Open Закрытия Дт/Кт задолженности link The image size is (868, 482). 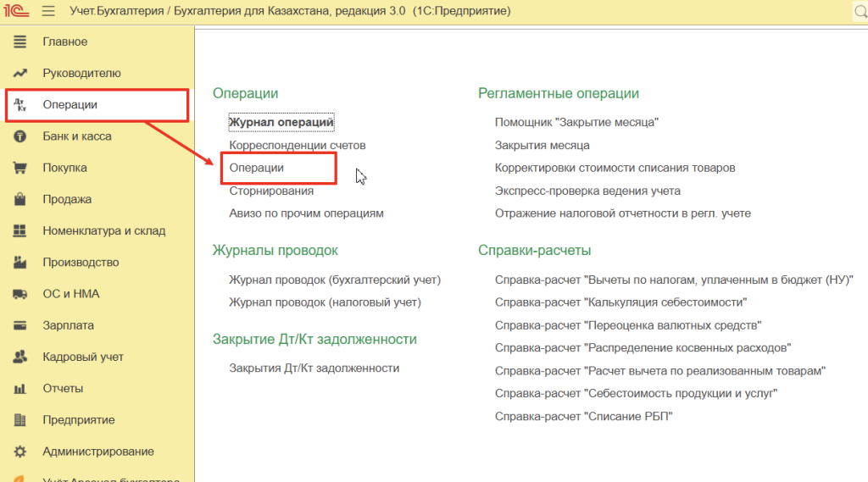click(314, 368)
